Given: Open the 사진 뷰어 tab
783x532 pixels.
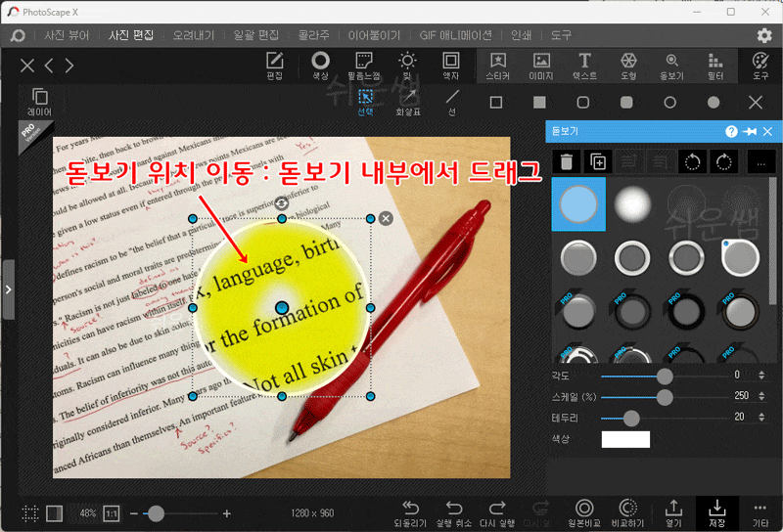Looking at the screenshot, I should tap(67, 35).
